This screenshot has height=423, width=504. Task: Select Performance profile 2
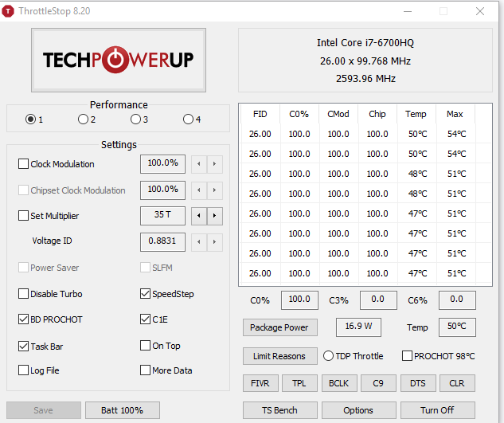(83, 119)
